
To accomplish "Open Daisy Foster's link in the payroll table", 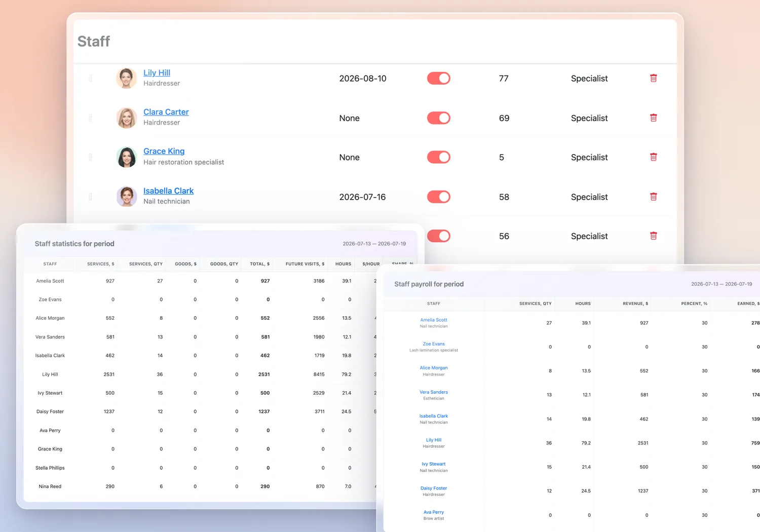I will [434, 488].
